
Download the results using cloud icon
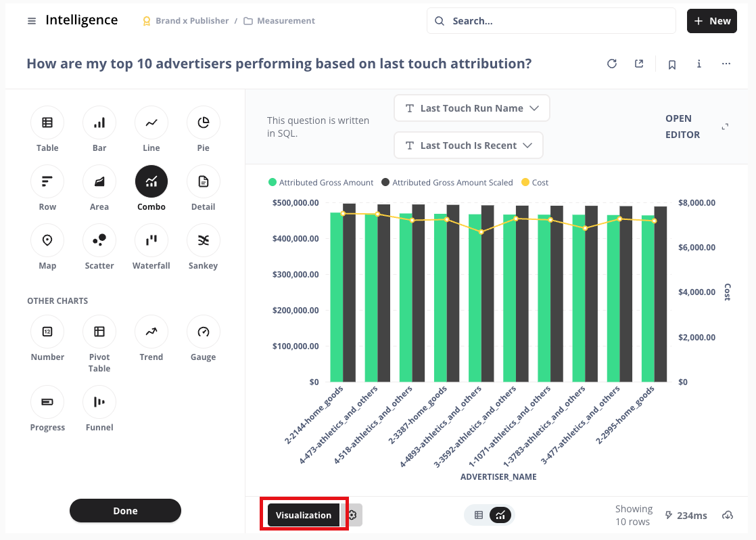point(728,515)
